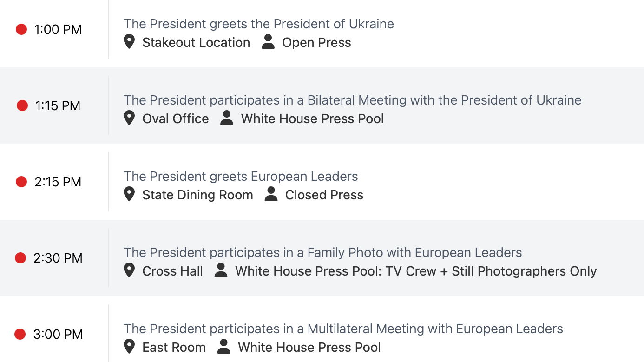
Task: Click the location pin beside State Dining Room
Action: pos(129,194)
